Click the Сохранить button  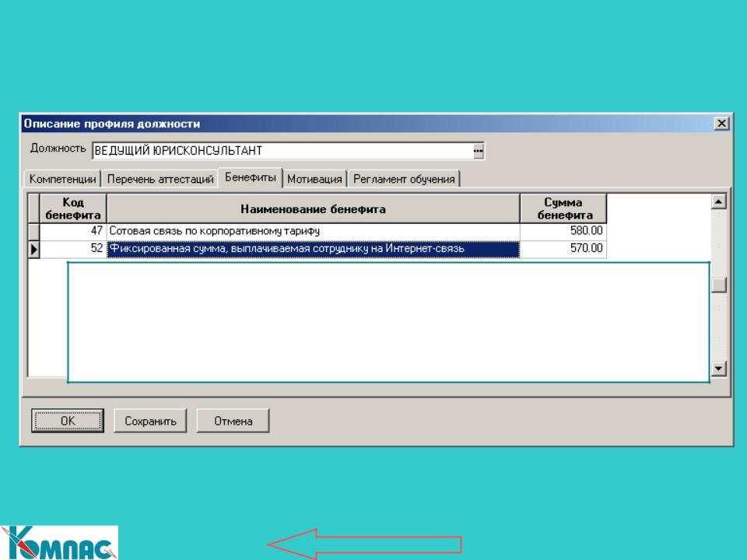coord(150,421)
